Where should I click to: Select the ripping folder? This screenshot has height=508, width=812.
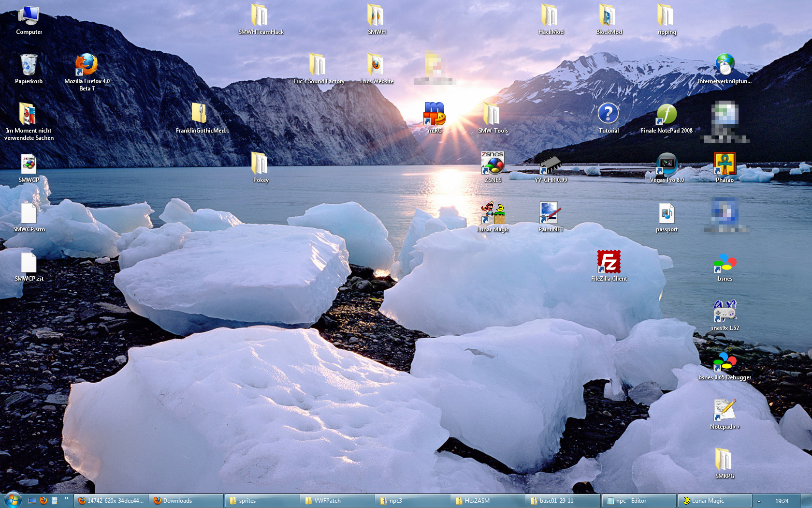tap(667, 20)
